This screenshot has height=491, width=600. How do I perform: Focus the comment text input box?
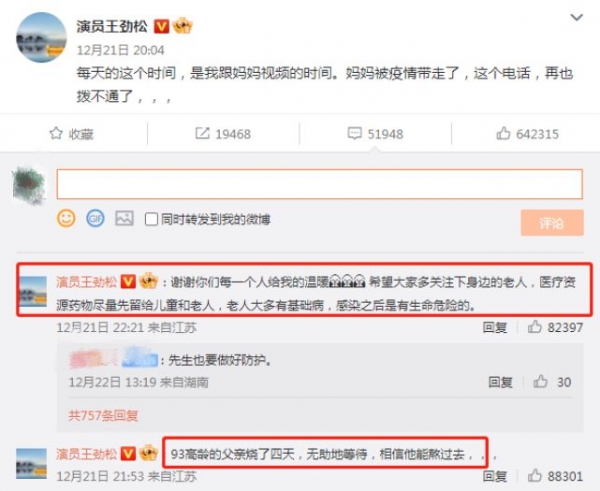coord(320,184)
